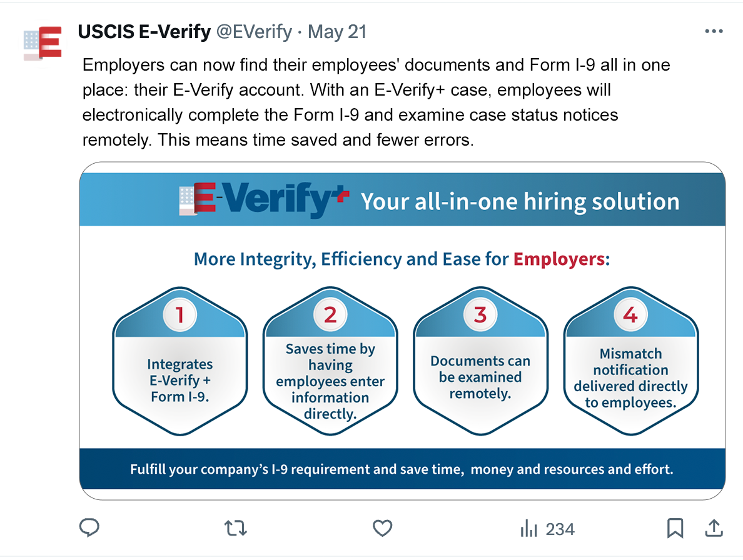Image resolution: width=743 pixels, height=560 pixels.
Task: Click the USCIS E-Verify profile avatar
Action: (x=43, y=43)
